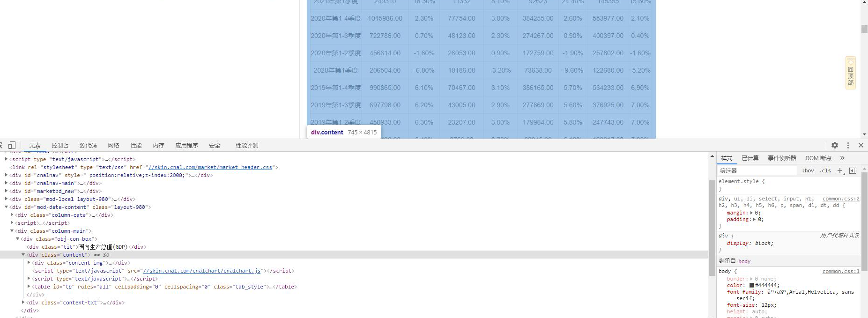Open the cnalchart.js script link

tap(202, 271)
